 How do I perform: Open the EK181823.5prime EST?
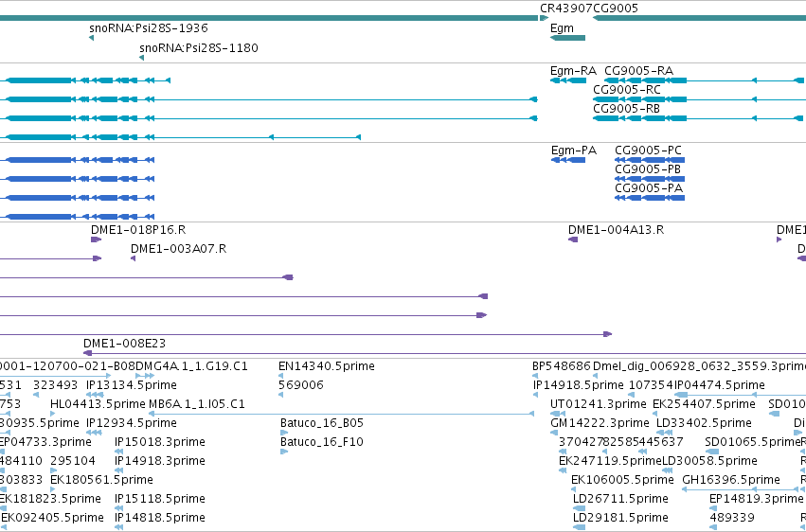pyautogui.click(x=2, y=508)
